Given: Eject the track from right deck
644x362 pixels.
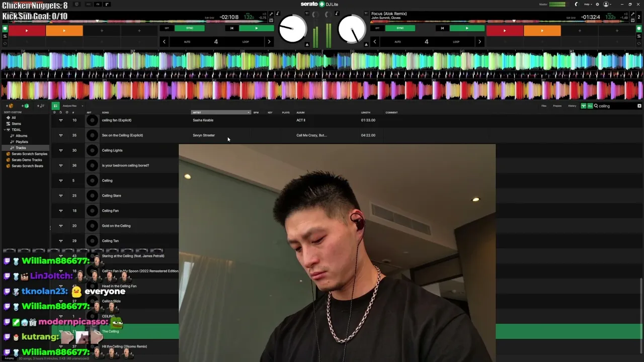Looking at the screenshot, I should 366,44.
